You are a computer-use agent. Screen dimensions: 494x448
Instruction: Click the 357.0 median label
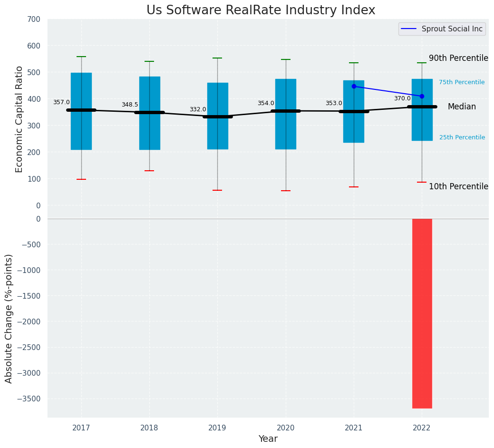61,102
